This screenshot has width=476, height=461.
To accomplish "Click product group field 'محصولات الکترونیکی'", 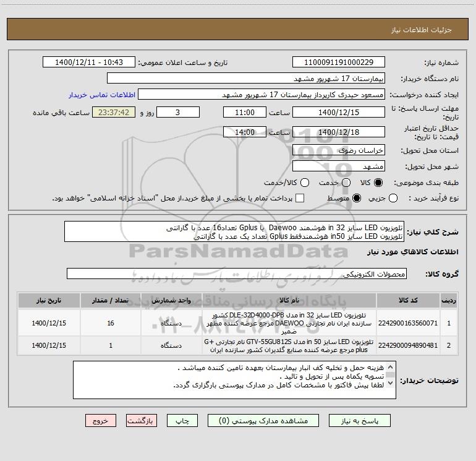I will click(x=237, y=274).
